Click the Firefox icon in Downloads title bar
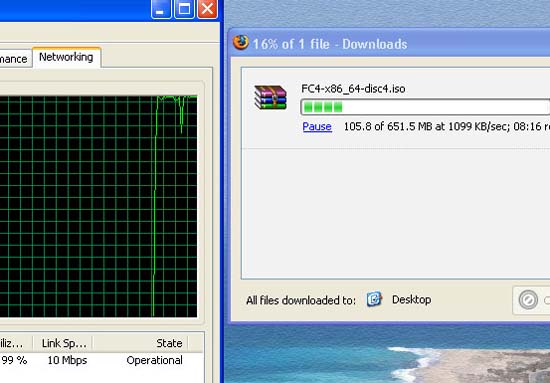This screenshot has height=383, width=550. [241, 42]
